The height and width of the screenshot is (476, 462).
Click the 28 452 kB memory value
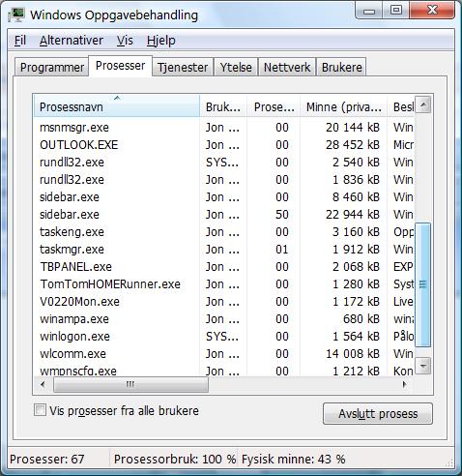click(353, 145)
